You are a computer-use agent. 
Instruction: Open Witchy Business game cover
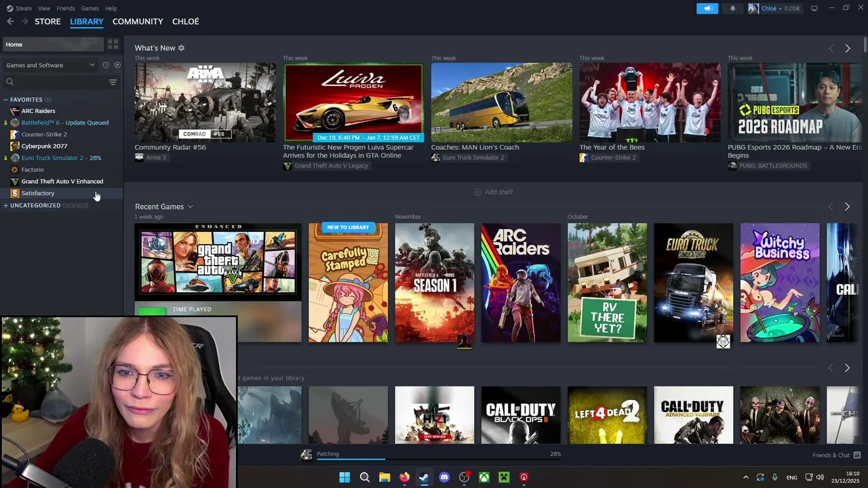point(780,283)
